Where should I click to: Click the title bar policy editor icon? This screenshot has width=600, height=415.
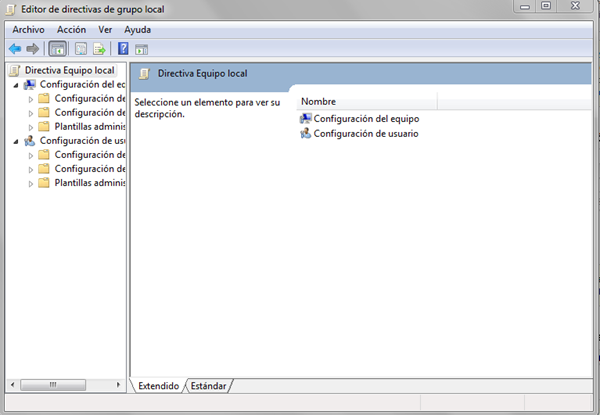pos(11,10)
